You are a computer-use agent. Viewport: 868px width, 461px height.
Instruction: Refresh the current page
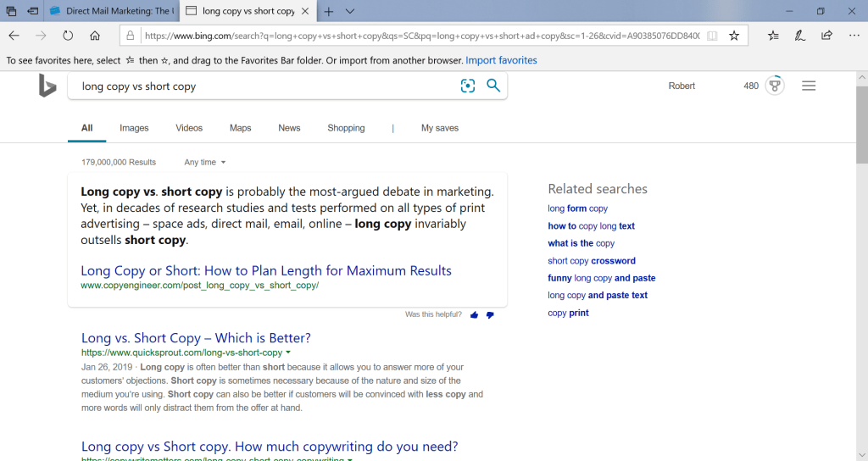68,36
